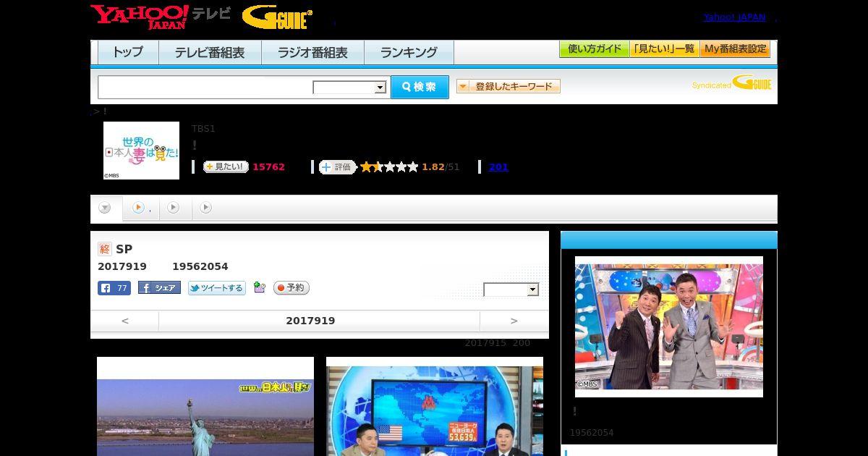Go to previous date with < arrow

pos(124,321)
